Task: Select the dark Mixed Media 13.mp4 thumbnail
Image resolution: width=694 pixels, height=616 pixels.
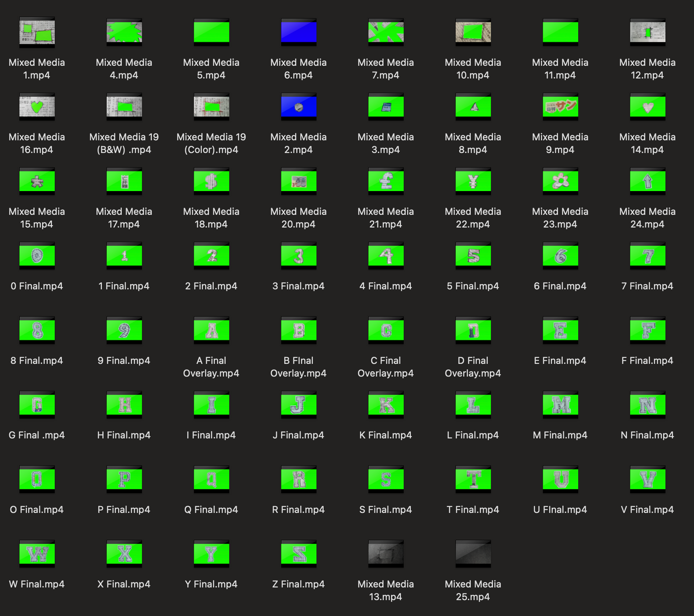Action: [386, 554]
